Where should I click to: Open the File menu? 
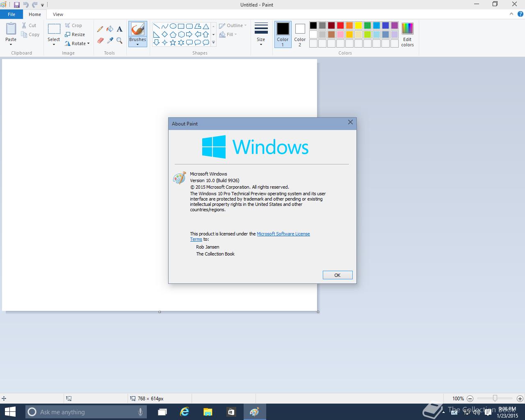(x=11, y=14)
